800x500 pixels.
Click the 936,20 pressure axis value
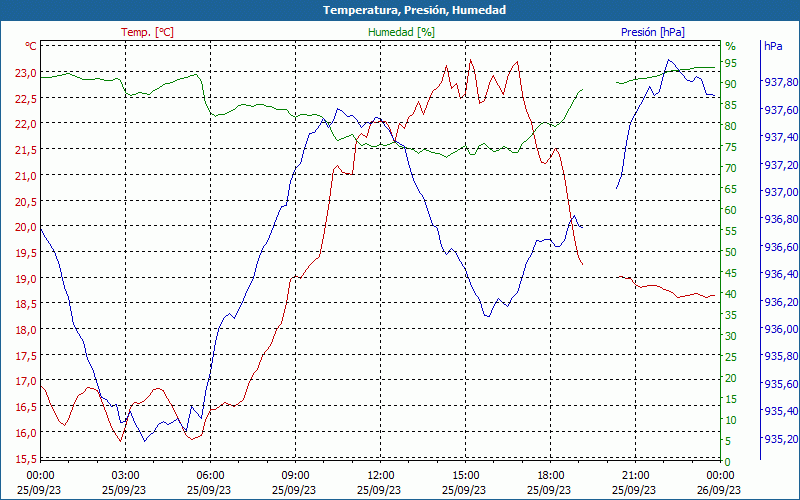point(781,302)
